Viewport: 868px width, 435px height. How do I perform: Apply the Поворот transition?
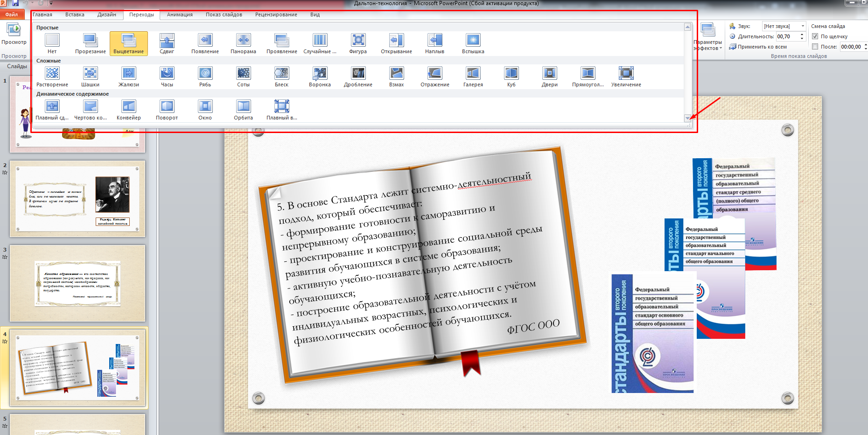(167, 110)
